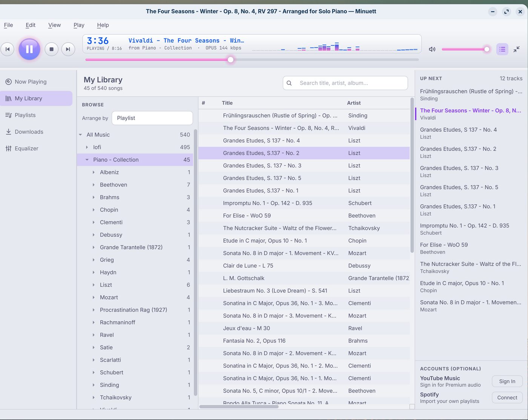Open the Play menu
The height and width of the screenshot is (420, 528).
click(x=79, y=25)
